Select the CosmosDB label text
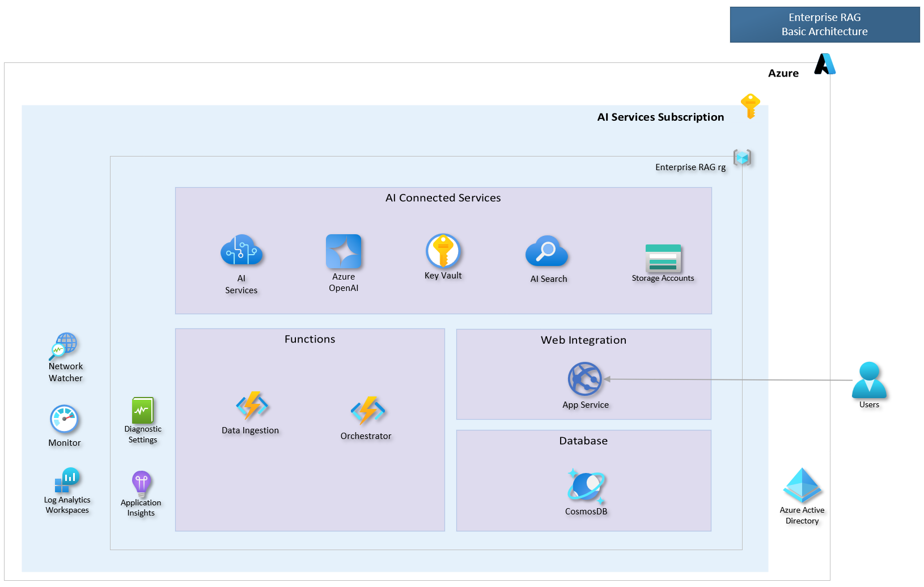 pyautogui.click(x=586, y=512)
